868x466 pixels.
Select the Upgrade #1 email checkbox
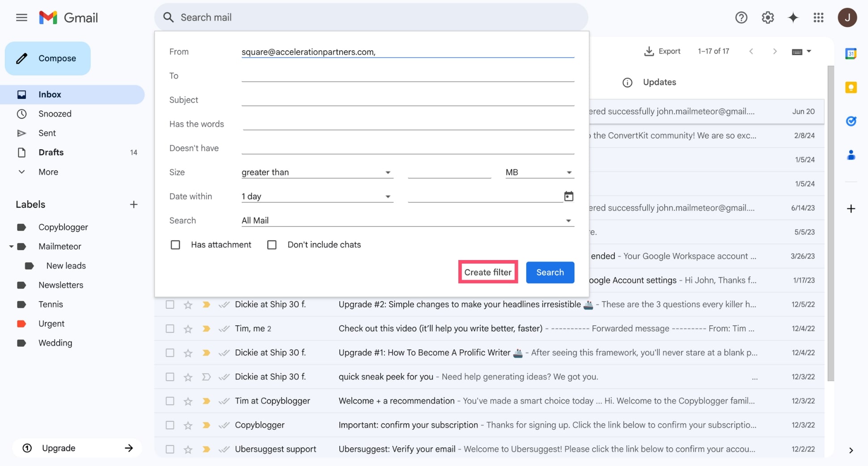(x=170, y=353)
